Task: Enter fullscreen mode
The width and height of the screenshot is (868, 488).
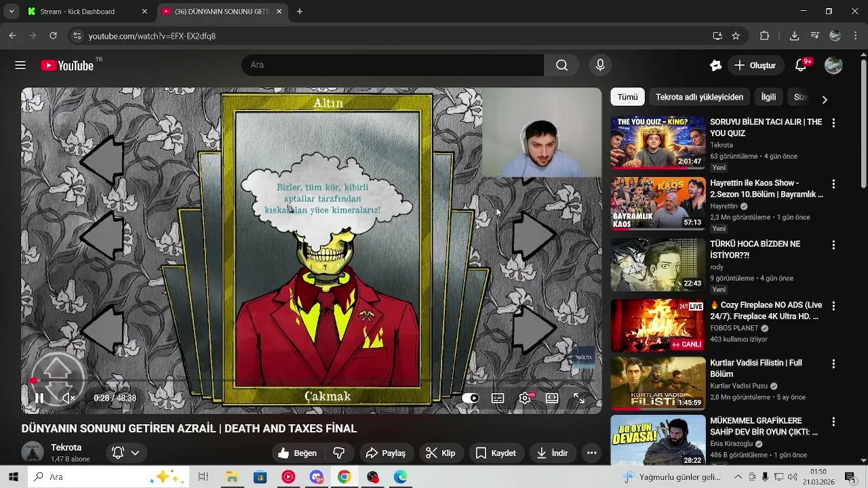Action: tap(579, 399)
